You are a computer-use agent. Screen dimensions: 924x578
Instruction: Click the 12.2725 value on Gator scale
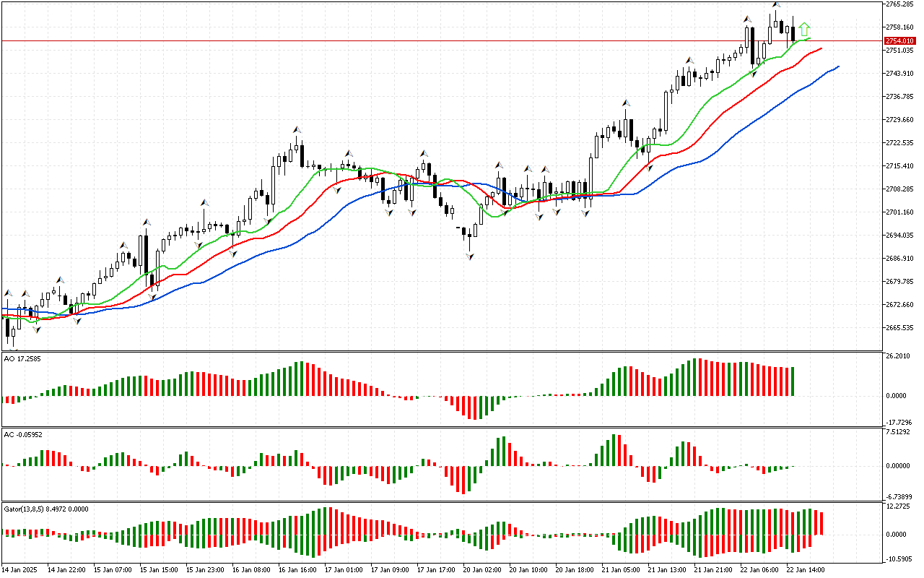coord(899,507)
